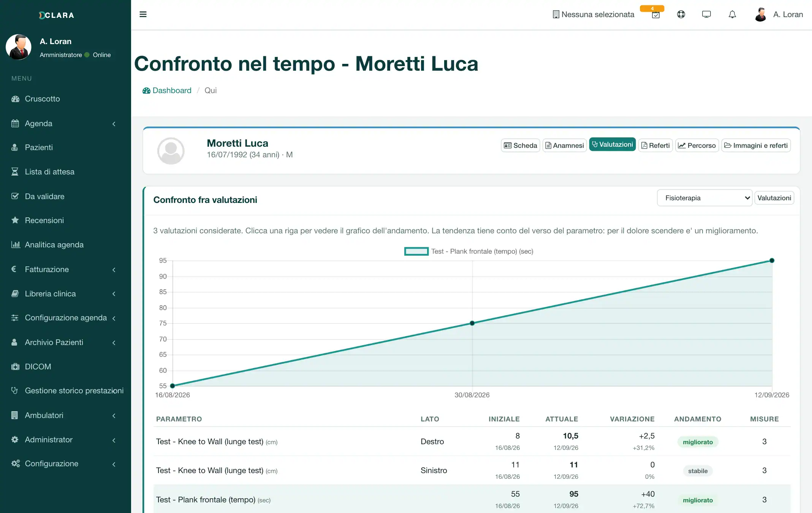Open the notifications bell icon
812x513 pixels.
pos(732,14)
